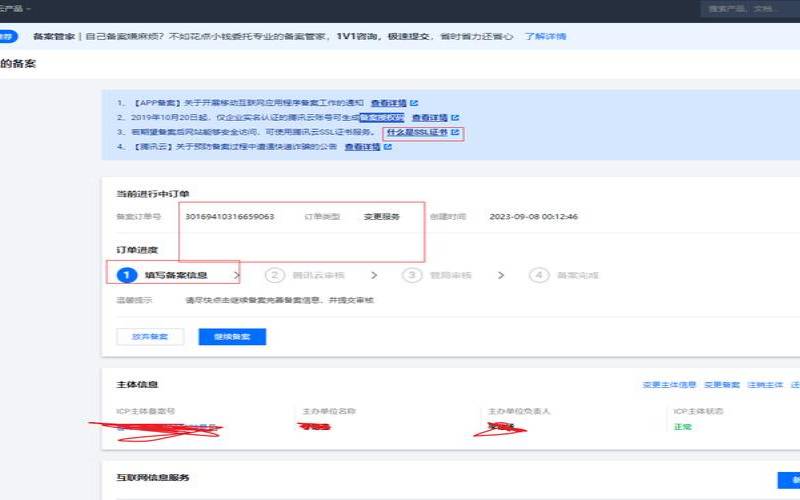
Task: Select step 1 circle 填写备案信息
Action: [127, 275]
